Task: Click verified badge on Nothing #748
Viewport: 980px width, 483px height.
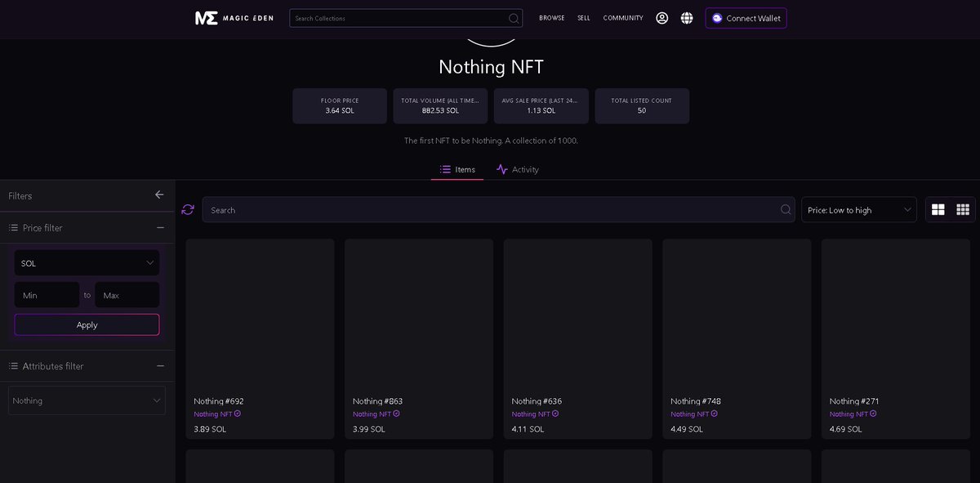Action: point(715,414)
